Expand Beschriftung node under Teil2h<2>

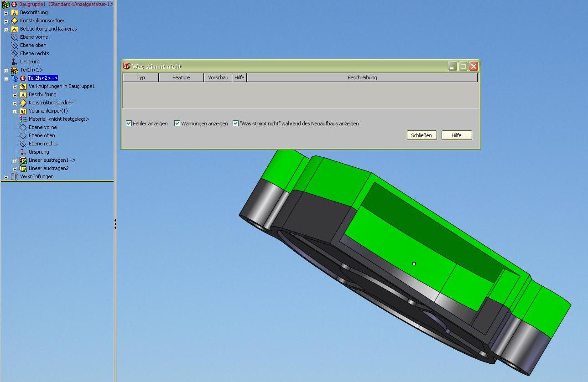(15, 95)
